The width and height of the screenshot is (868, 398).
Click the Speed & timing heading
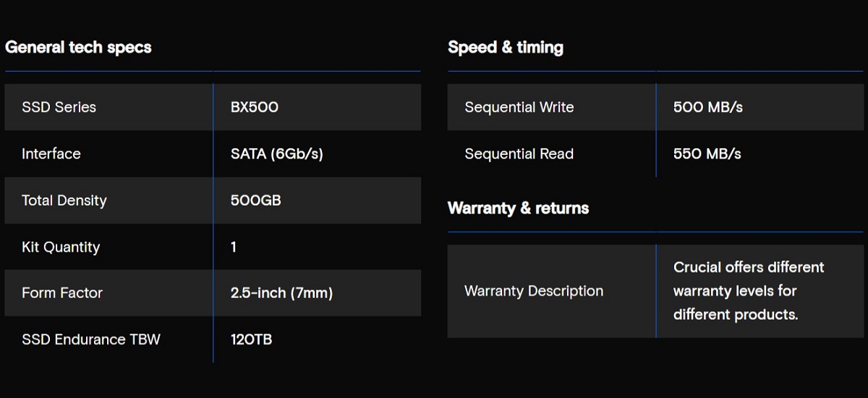tap(505, 48)
